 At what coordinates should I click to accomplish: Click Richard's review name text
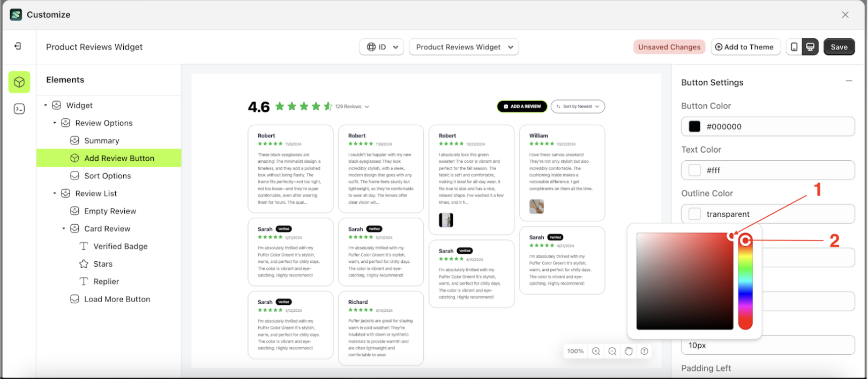(x=358, y=302)
